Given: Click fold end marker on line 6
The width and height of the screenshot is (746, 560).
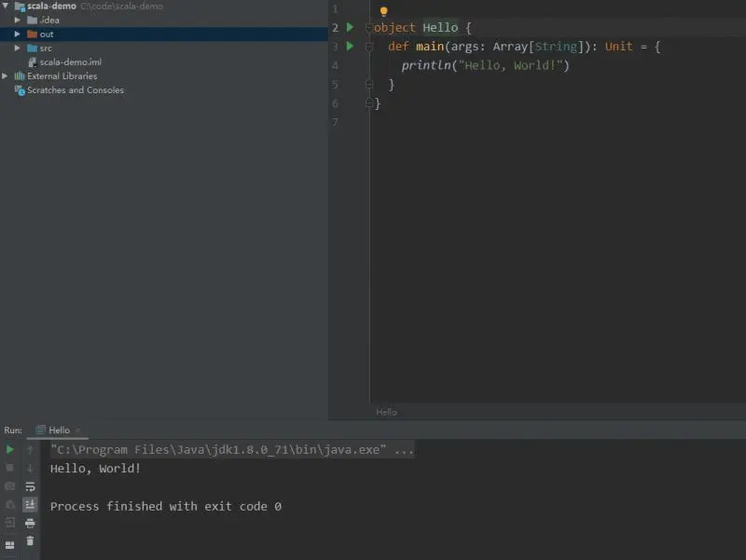Looking at the screenshot, I should (368, 103).
